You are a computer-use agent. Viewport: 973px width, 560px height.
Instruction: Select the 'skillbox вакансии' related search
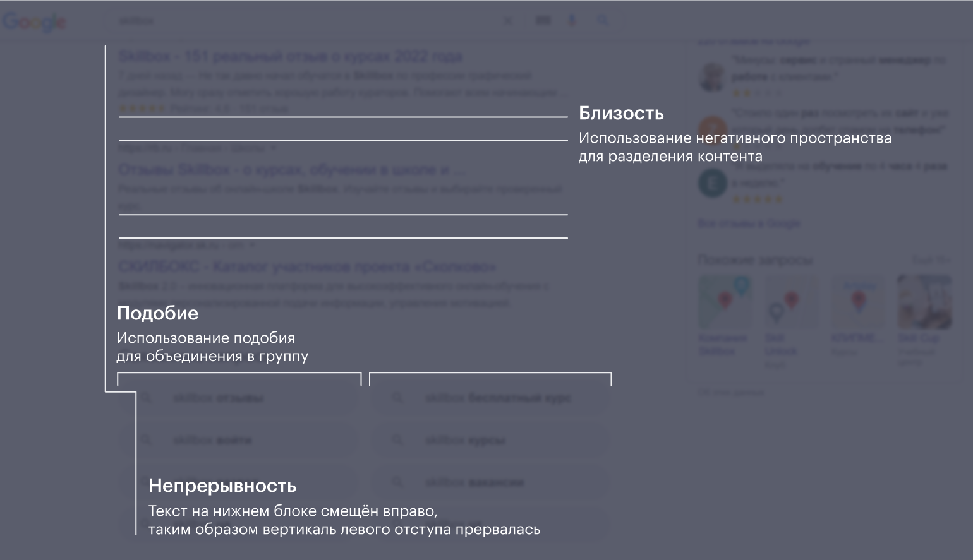tap(474, 482)
